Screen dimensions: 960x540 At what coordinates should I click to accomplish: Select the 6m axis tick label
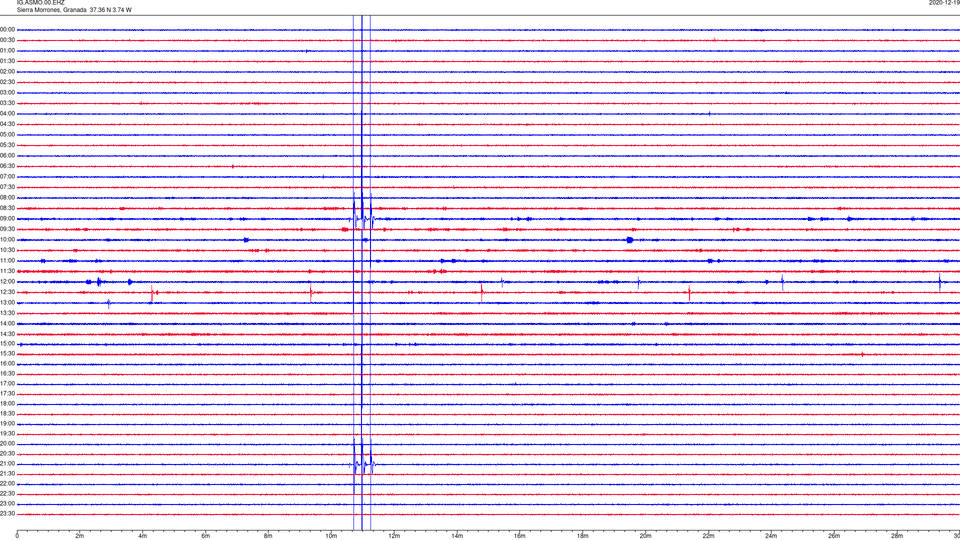coord(206,536)
